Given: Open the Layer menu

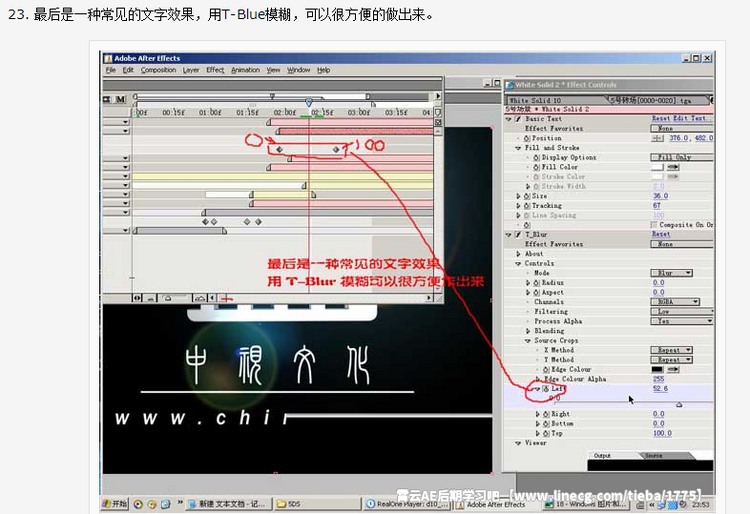Looking at the screenshot, I should [190, 70].
